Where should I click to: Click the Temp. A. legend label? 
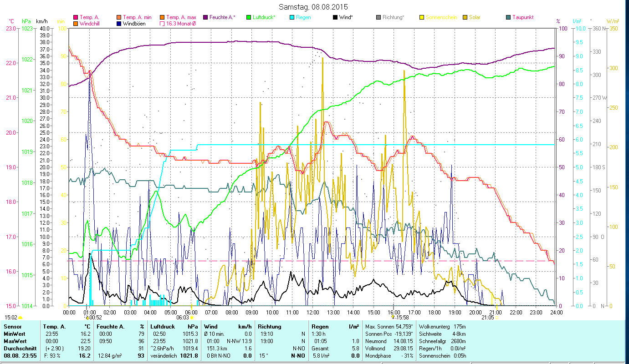click(89, 17)
